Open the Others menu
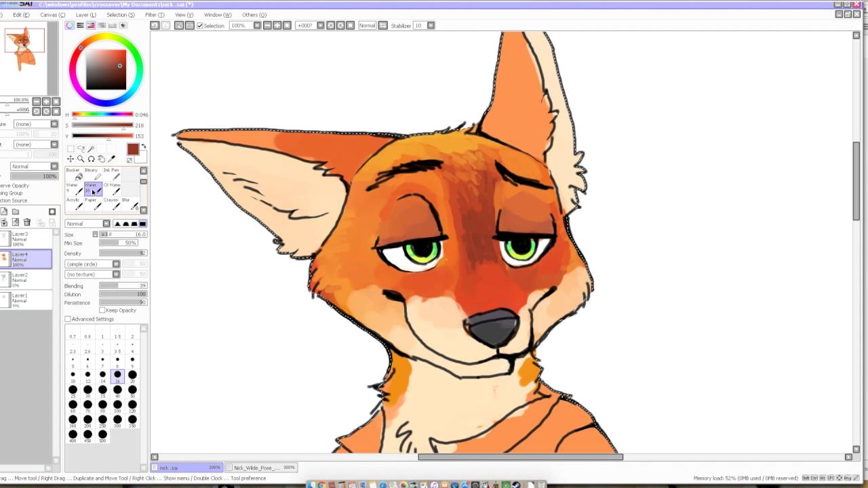The width and height of the screenshot is (868, 488). click(254, 14)
